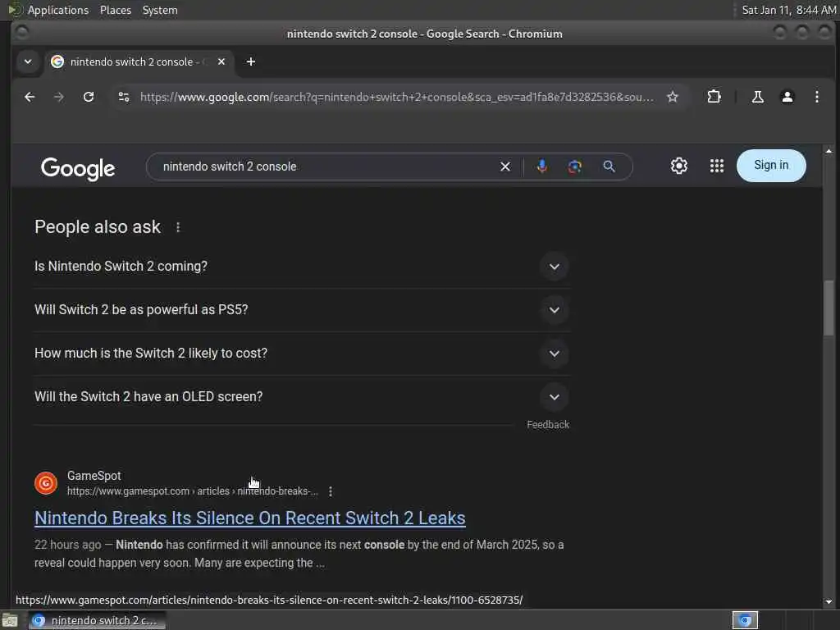Close the nintendo switch 2 console tab
Screen dimensions: 840x630
point(221,62)
